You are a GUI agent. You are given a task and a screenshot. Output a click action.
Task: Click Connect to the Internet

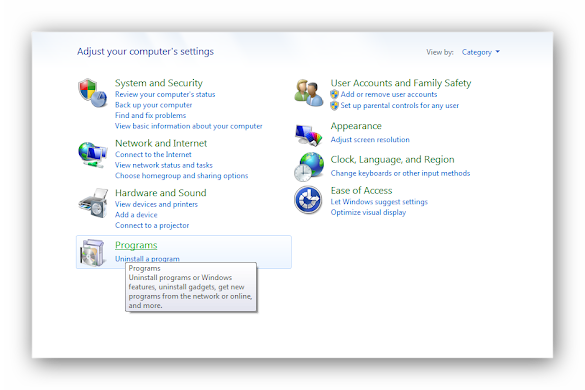coord(153,155)
